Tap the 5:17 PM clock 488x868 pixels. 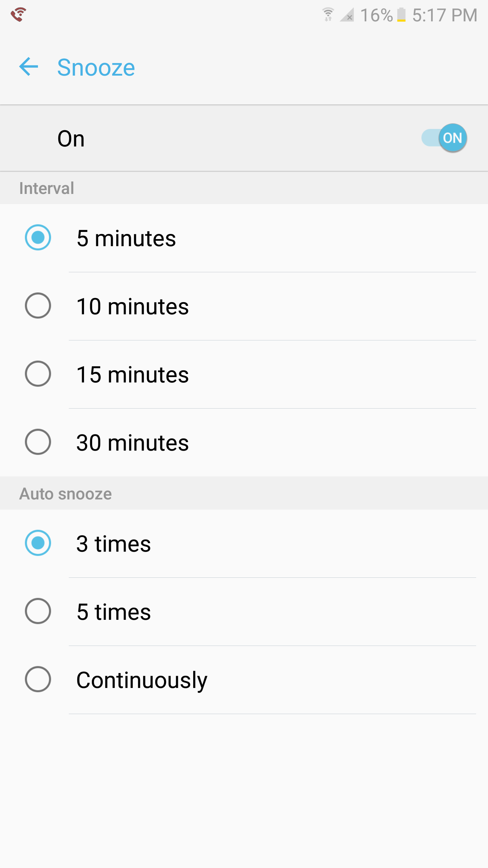[x=445, y=15]
